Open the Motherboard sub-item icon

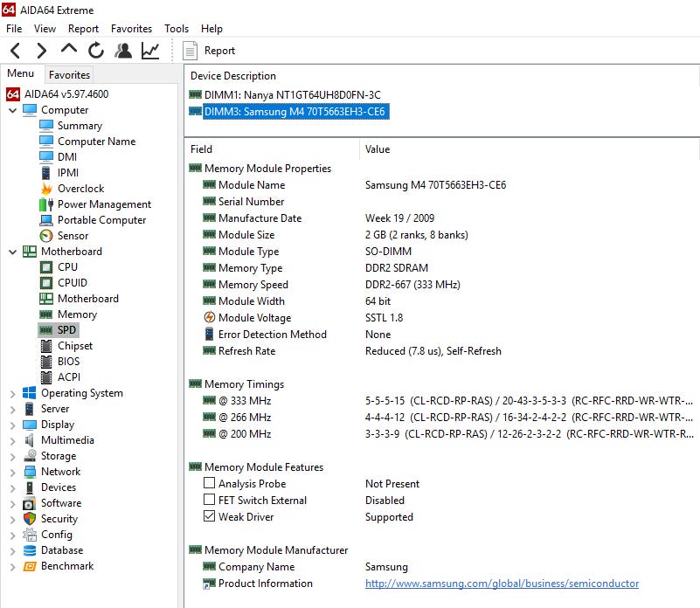[46, 299]
